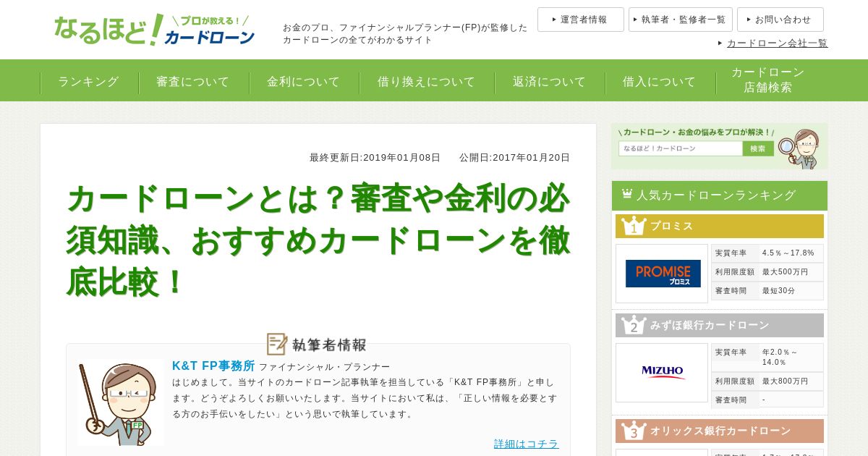Click the author avatar with pointer stick
Screen dimensions: 868x456
pyautogui.click(x=120, y=403)
